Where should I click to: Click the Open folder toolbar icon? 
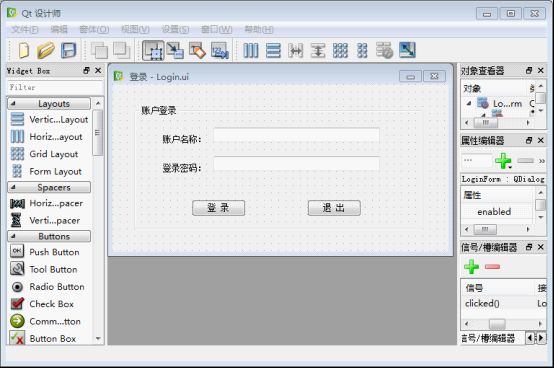tap(46, 50)
